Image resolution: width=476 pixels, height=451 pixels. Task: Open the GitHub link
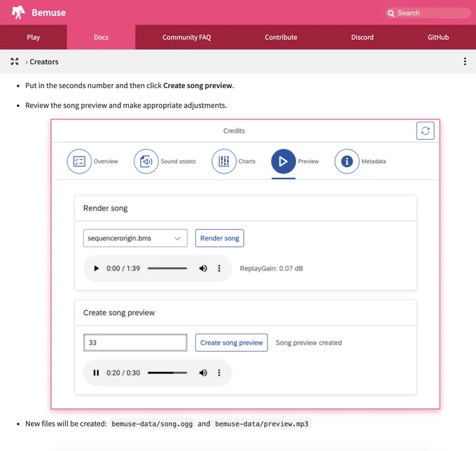[438, 37]
